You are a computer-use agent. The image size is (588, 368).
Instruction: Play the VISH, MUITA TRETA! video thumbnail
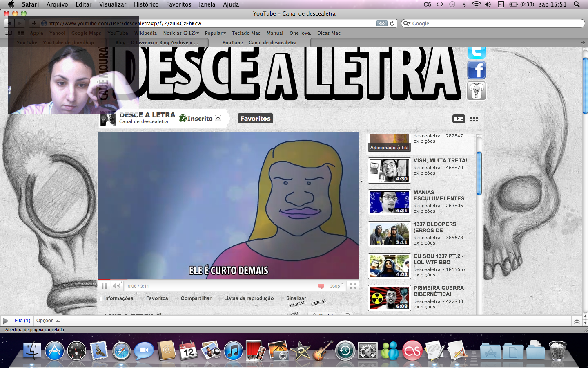390,171
